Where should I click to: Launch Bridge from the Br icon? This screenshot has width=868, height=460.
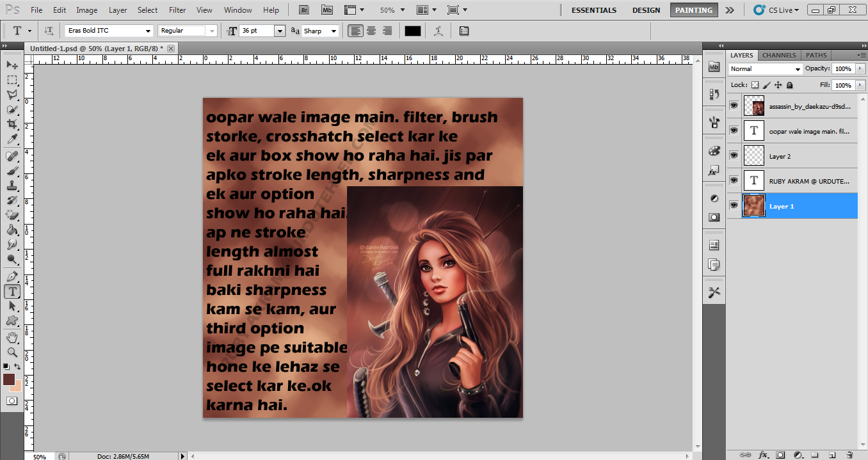click(x=305, y=10)
